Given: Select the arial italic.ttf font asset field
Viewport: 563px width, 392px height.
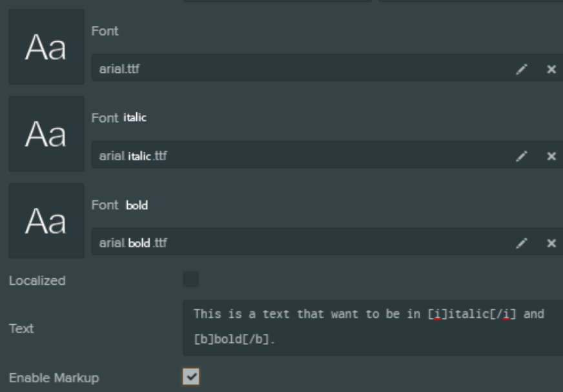Looking at the screenshot, I should coord(302,154).
